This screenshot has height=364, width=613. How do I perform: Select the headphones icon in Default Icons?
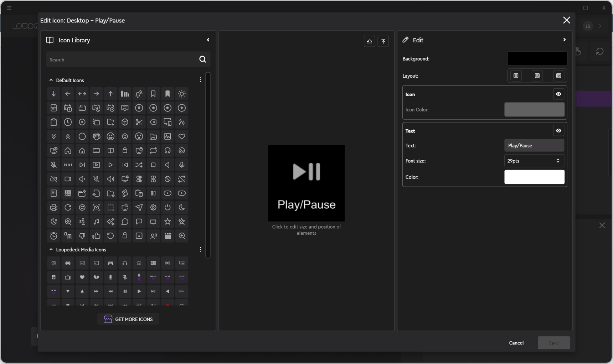coord(168,151)
